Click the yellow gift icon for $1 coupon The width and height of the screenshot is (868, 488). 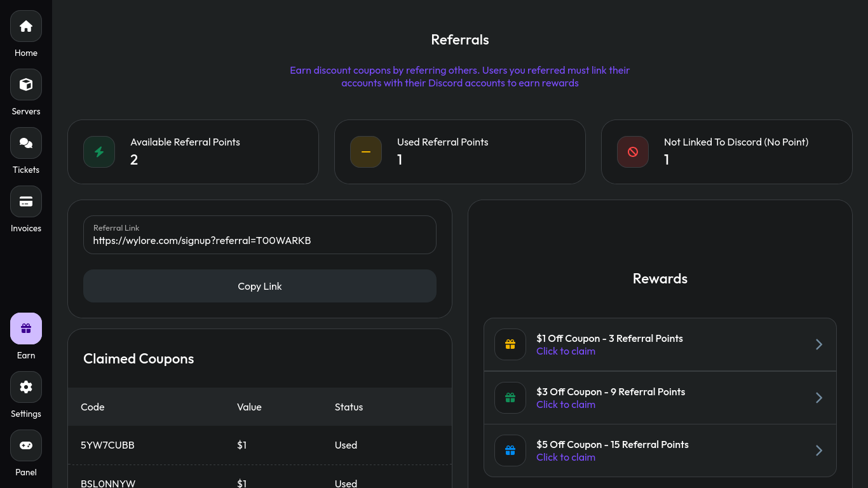(510, 344)
